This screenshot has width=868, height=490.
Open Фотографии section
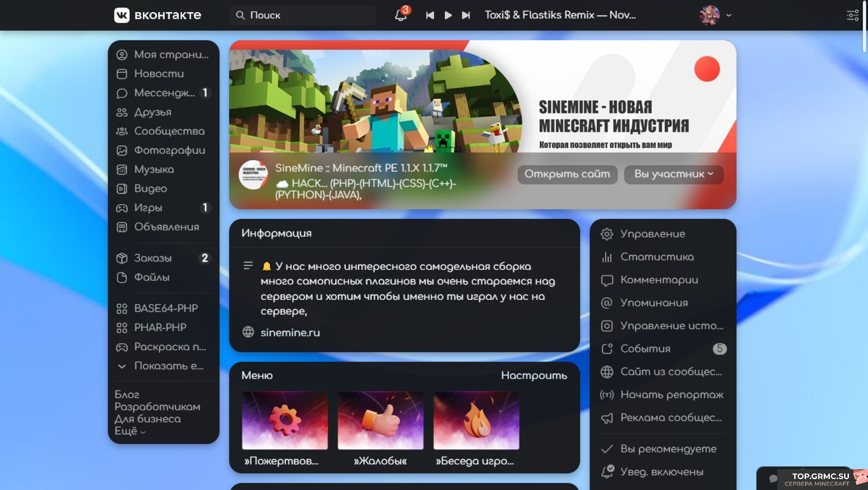(164, 150)
